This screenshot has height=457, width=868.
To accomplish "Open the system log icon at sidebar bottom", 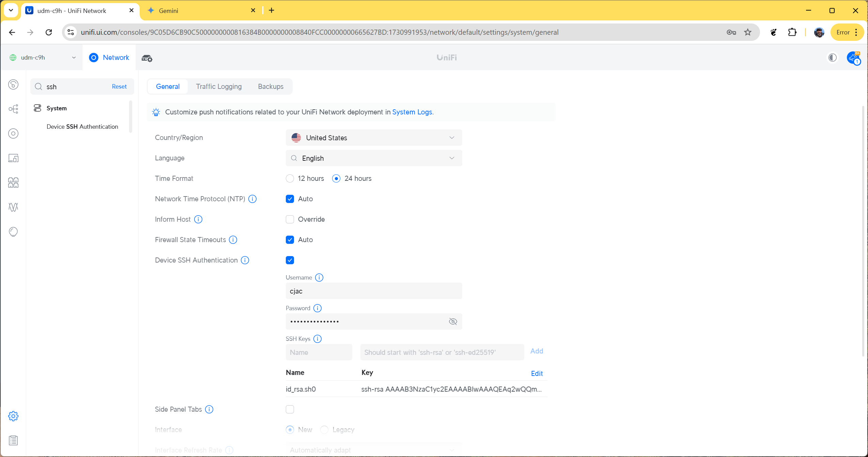I will click(13, 440).
